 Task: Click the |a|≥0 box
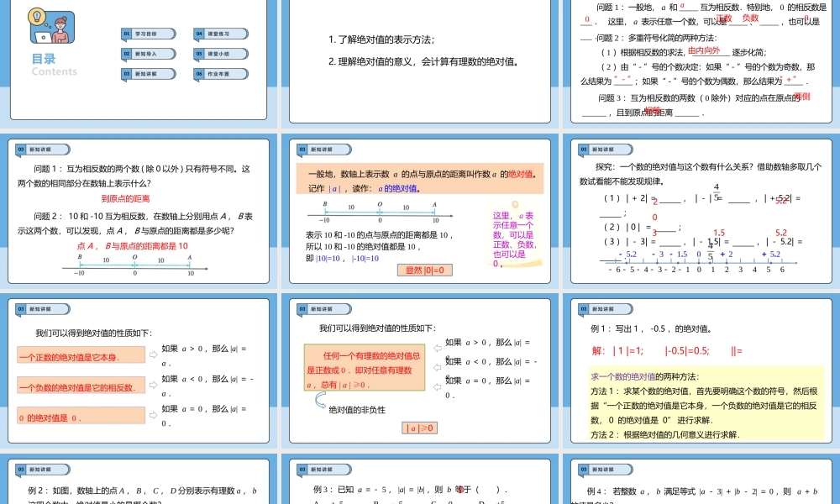coord(420,428)
